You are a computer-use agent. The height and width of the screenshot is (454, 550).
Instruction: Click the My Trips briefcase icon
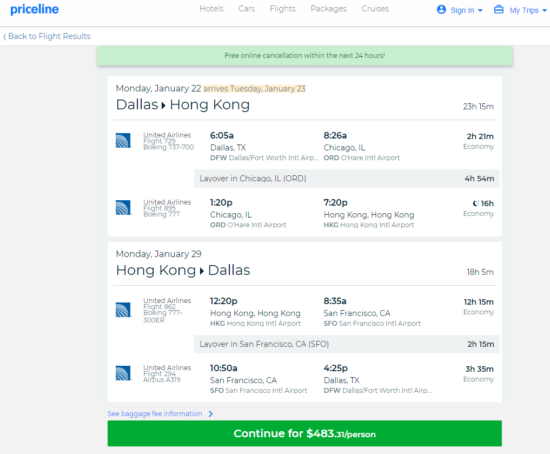498,9
